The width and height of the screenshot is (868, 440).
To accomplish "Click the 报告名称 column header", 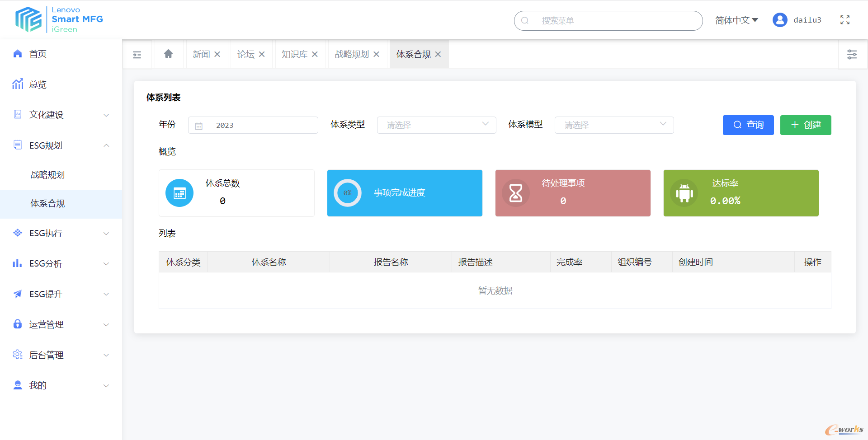I will (x=391, y=262).
